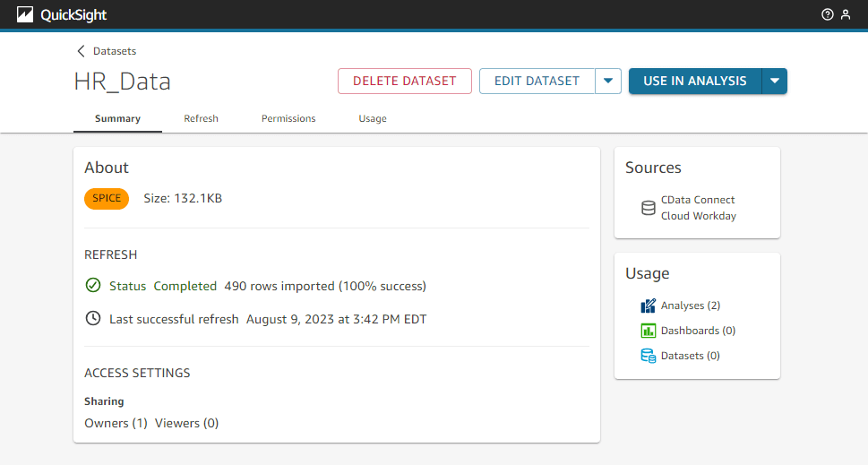Click the clock icon by last refresh
The height and width of the screenshot is (465, 868).
[92, 319]
